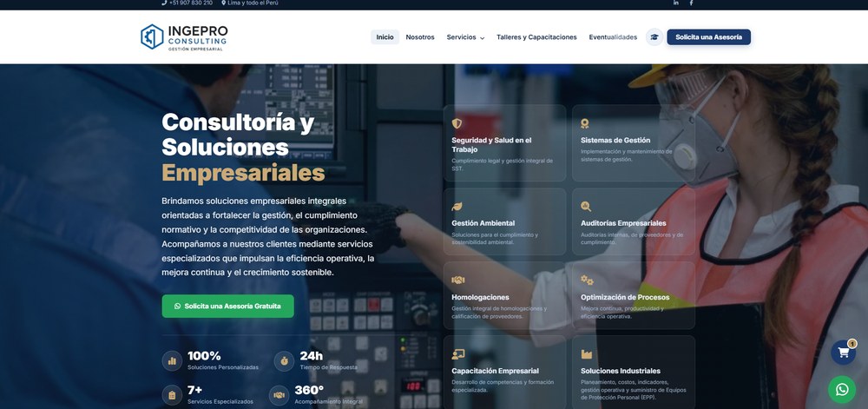Click the cart badge showing 1
The height and width of the screenshot is (409, 868).
[x=852, y=343]
